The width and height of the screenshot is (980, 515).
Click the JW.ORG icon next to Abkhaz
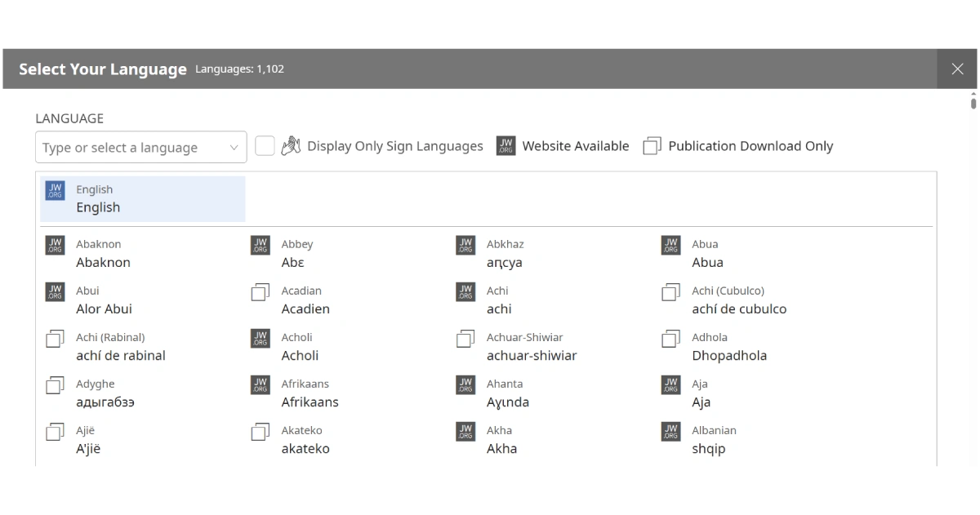point(465,246)
